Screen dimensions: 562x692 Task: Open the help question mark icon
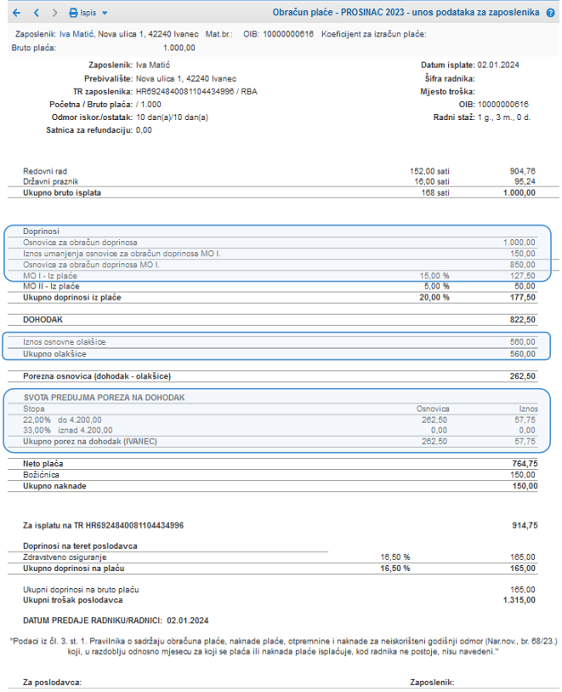coord(551,13)
